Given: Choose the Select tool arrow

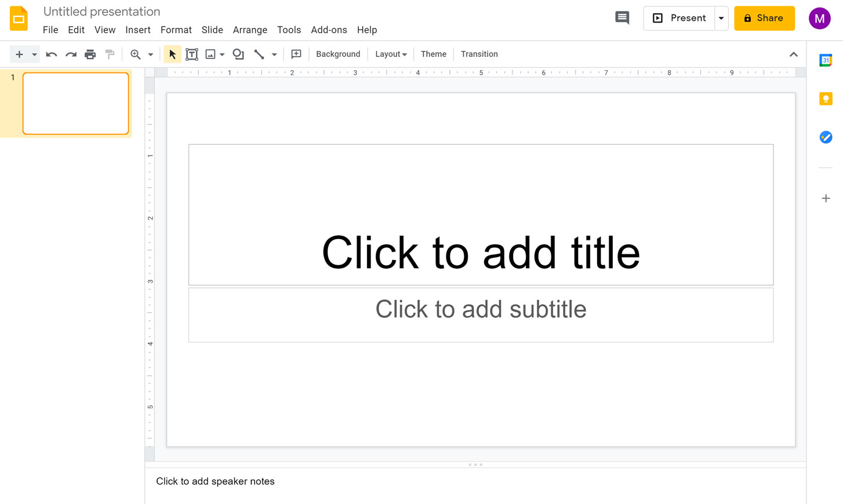Looking at the screenshot, I should pyautogui.click(x=172, y=54).
